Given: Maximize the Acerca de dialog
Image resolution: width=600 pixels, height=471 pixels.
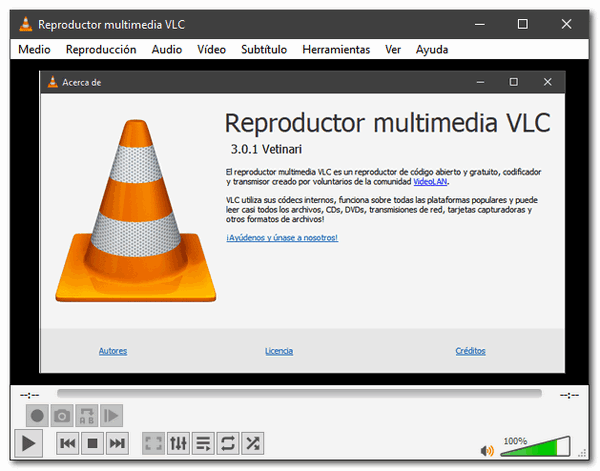Looking at the screenshot, I should click(x=514, y=82).
